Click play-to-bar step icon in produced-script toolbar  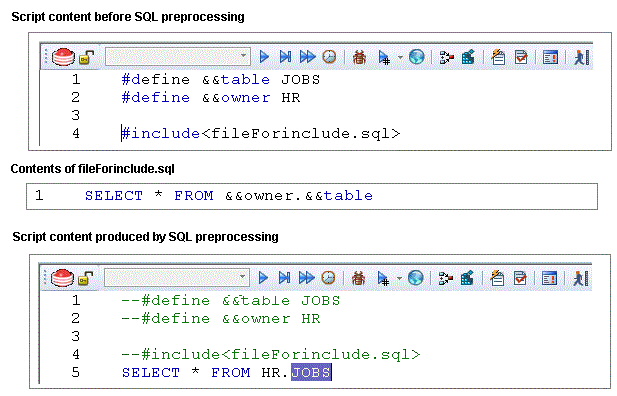[x=284, y=278]
